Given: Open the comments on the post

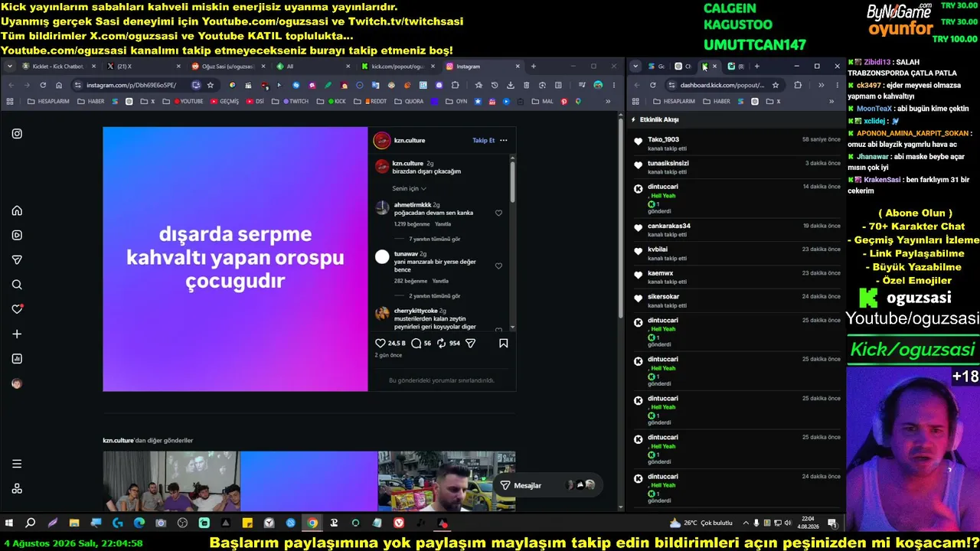Looking at the screenshot, I should coord(416,343).
